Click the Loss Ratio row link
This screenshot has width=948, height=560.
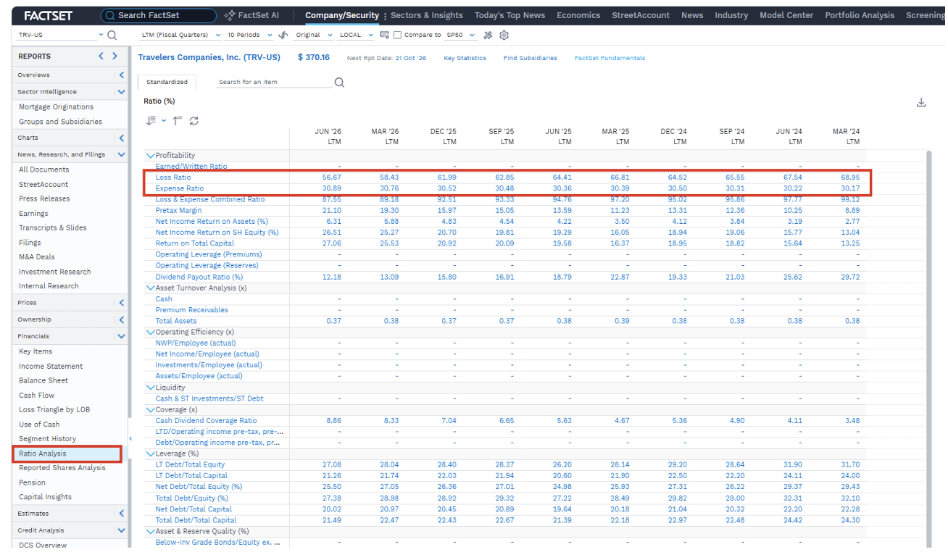(173, 177)
